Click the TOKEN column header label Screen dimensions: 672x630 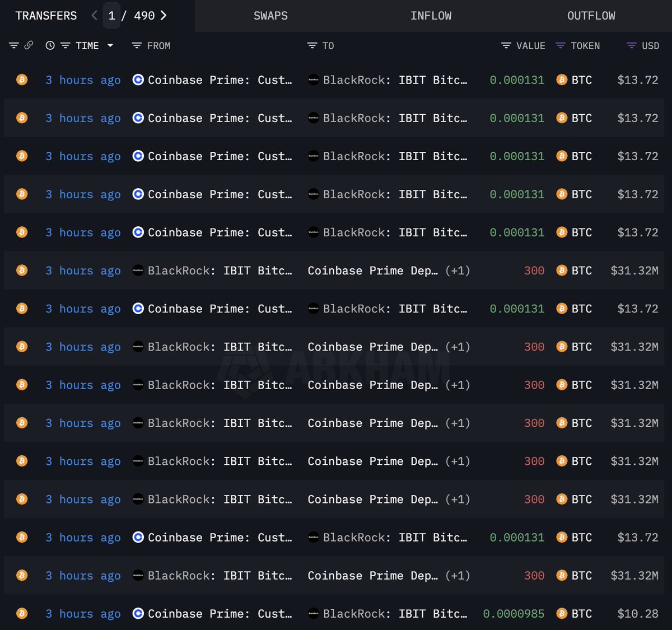coord(585,46)
